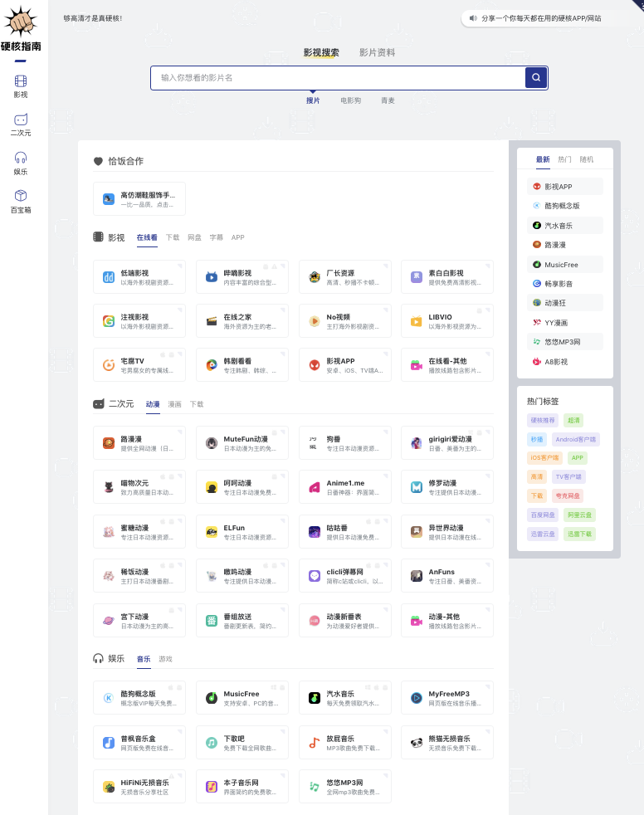Viewport: 644px width, 815px height.
Task: Click the MusicFree icon in music grid
Action: click(x=212, y=697)
